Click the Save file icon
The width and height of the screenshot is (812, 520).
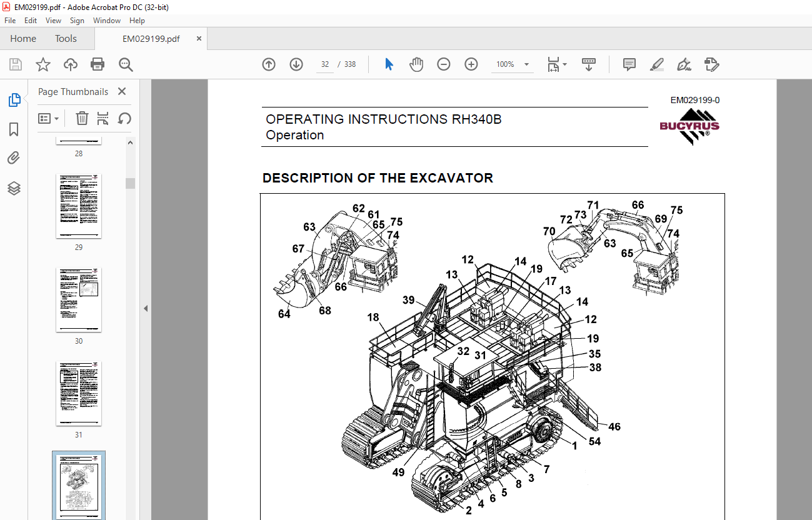[16, 64]
